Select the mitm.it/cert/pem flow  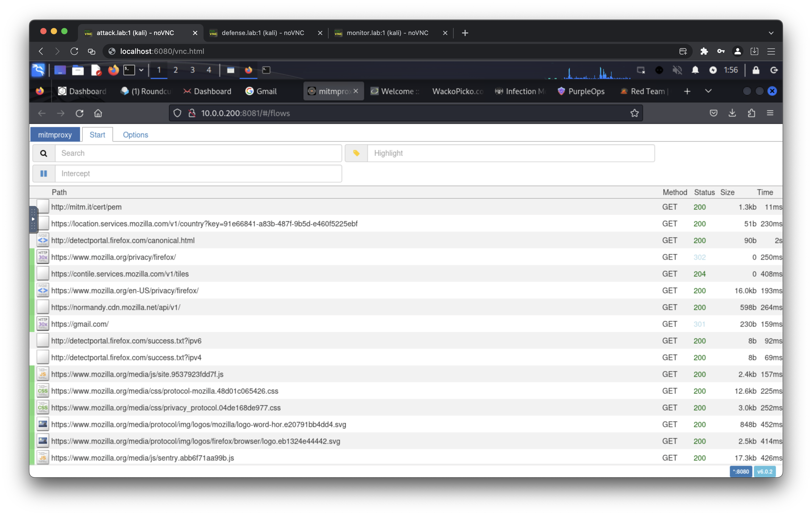coord(86,207)
